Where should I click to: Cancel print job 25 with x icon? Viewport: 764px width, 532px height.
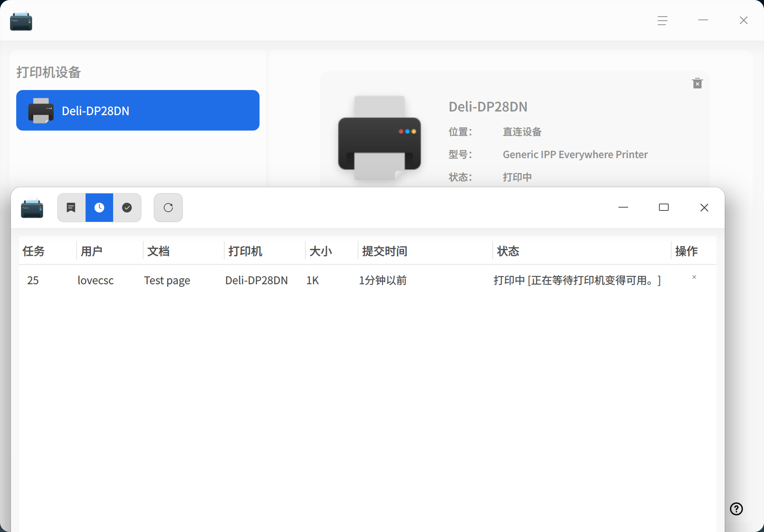point(694,277)
